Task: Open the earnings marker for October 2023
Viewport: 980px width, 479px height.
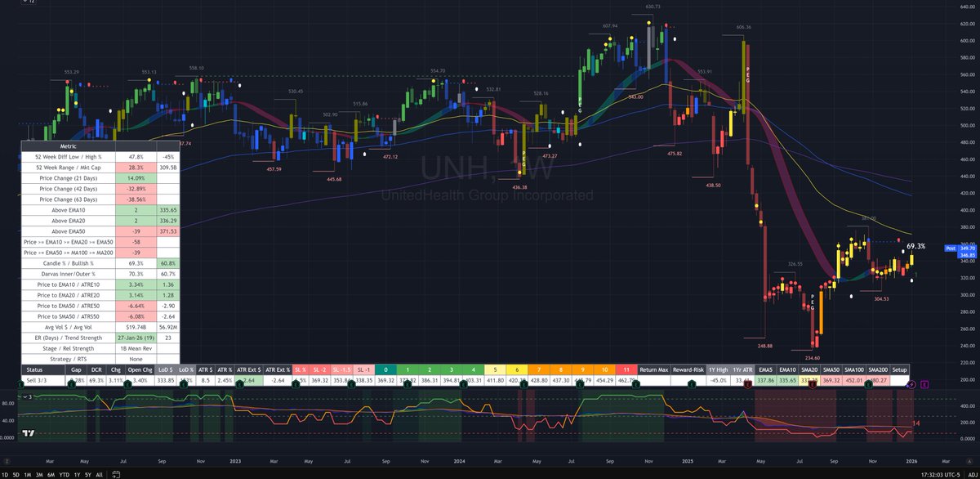Action: (407, 383)
